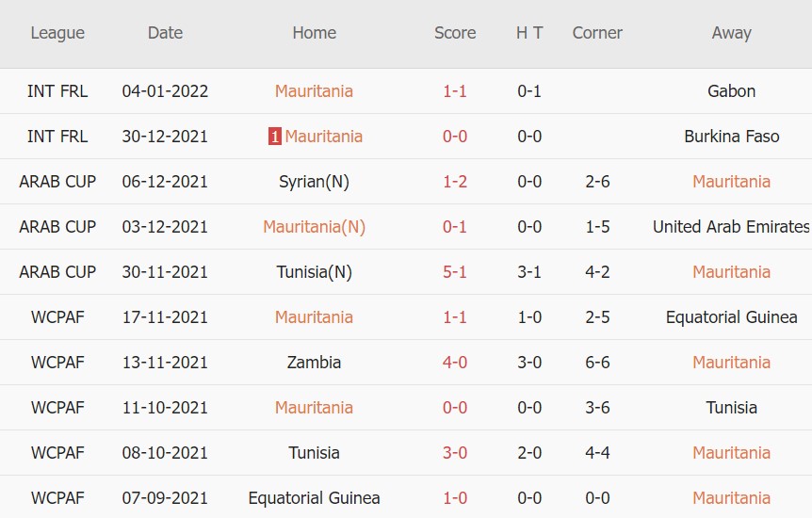This screenshot has height=518, width=812.
Task: Select the Home column header
Action: [314, 33]
